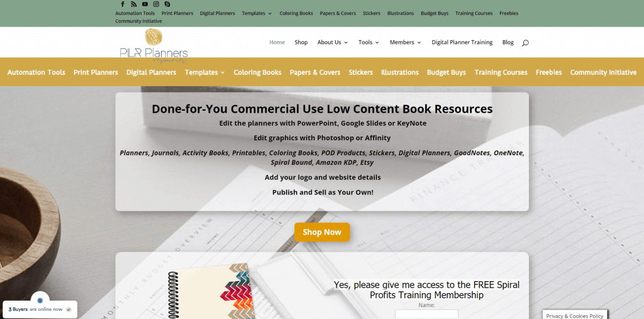Open the Skype icon in top bar
The image size is (644, 319).
click(x=167, y=4)
